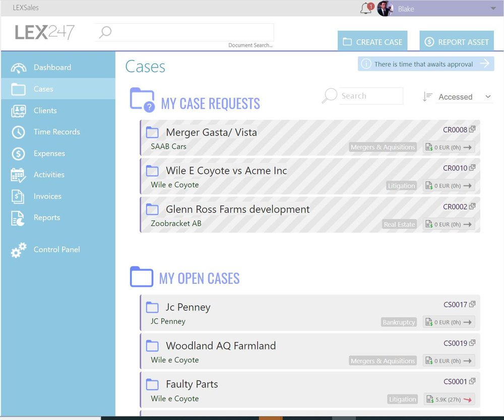Click the sort arrow icon beside Accessed
This screenshot has width=504, height=420.
click(x=428, y=96)
